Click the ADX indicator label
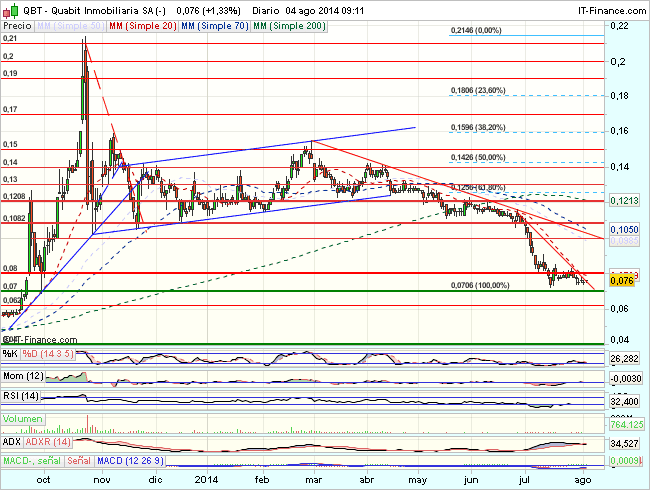 tap(12, 442)
